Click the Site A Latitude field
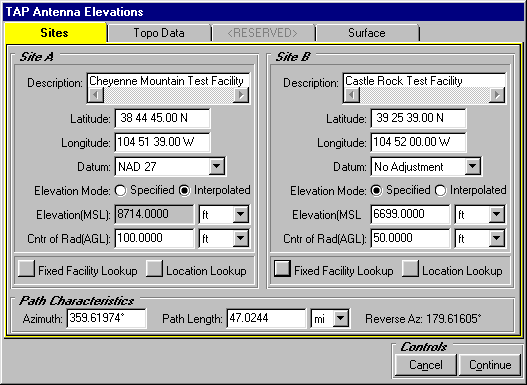527x385 pixels. tap(162, 118)
